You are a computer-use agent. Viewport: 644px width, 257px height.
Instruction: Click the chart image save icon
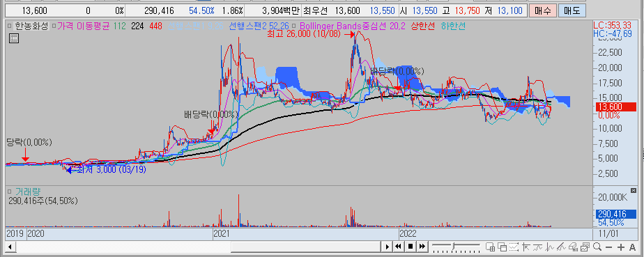click(585, 247)
